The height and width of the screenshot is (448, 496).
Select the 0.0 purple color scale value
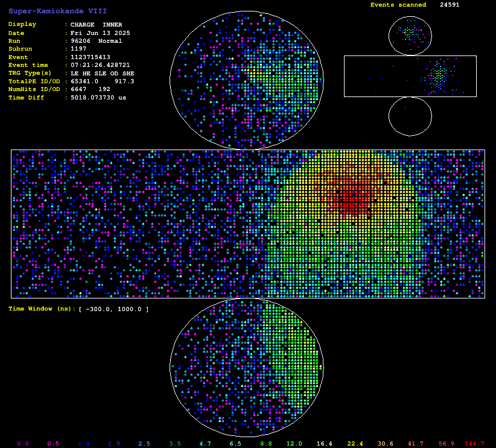(23, 444)
